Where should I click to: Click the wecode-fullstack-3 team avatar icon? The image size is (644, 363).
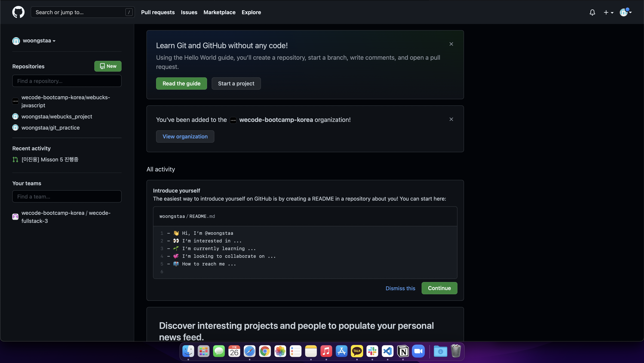(x=15, y=217)
